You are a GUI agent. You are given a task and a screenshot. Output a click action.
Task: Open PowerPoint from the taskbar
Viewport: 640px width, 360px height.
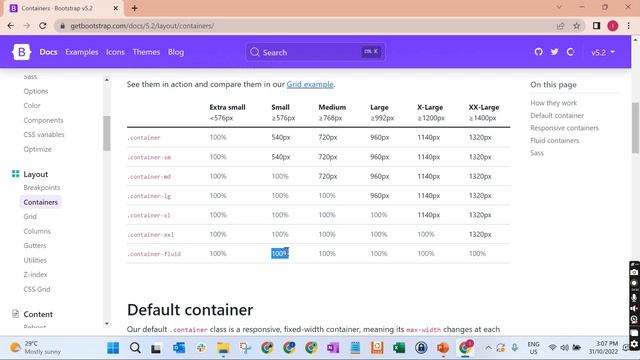(443, 348)
